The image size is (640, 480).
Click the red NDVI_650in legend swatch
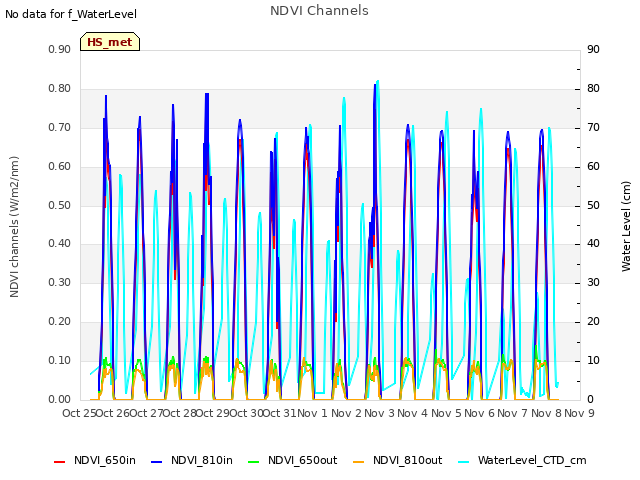[60, 462]
